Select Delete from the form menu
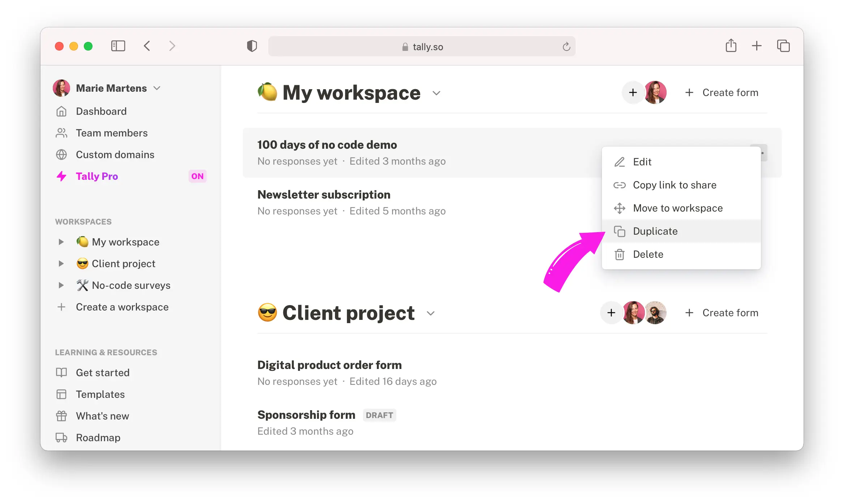844x504 pixels. pos(648,254)
